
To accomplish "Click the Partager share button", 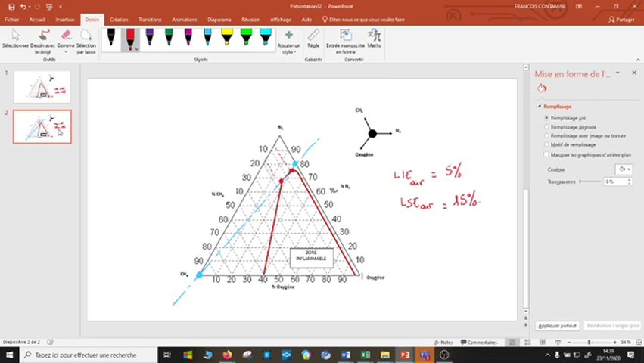I will 621,19.
